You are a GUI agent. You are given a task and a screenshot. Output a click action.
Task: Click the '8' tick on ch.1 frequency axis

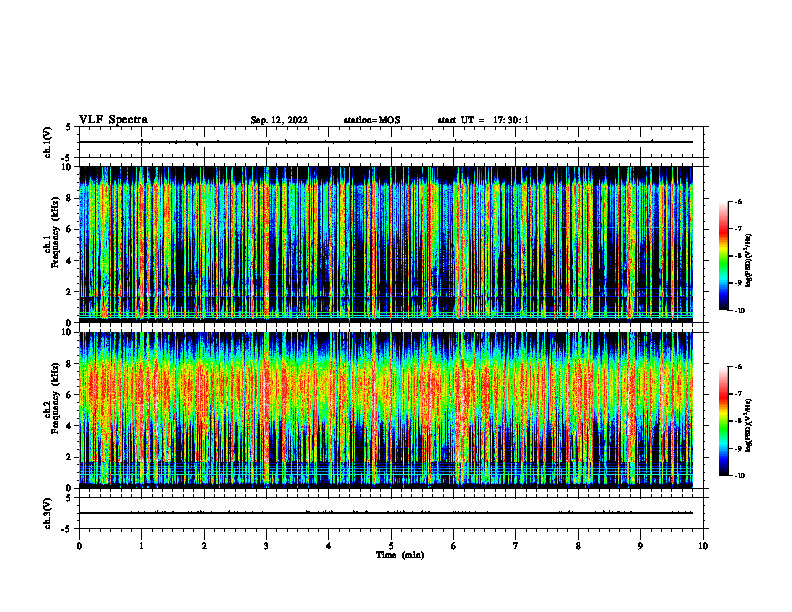(70, 198)
